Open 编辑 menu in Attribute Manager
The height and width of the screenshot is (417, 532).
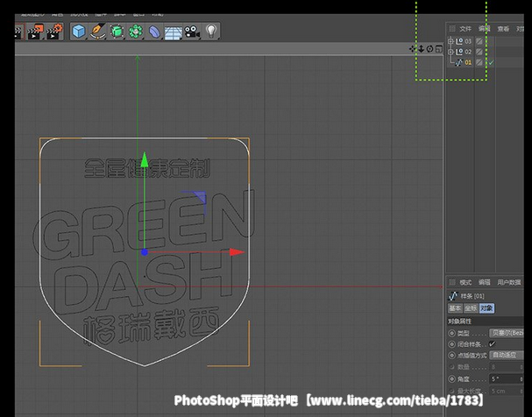(485, 282)
